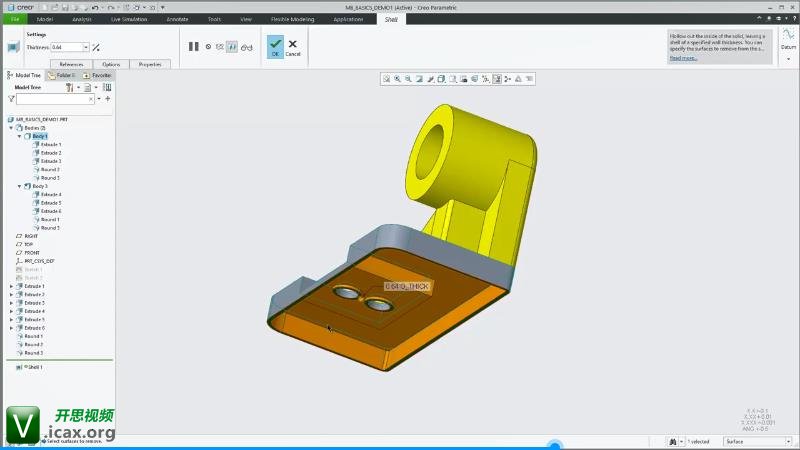
Task: Open the Properties panel
Action: tap(149, 64)
